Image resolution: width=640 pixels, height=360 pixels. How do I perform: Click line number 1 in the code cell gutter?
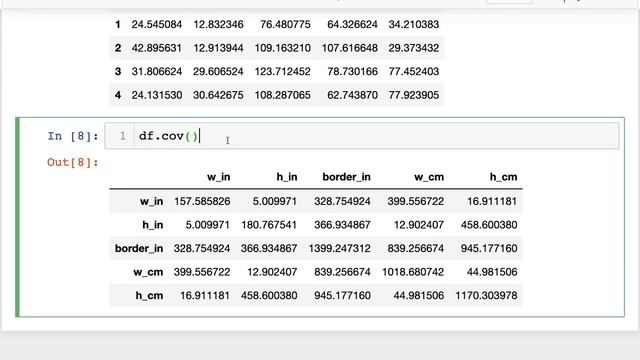coord(122,136)
